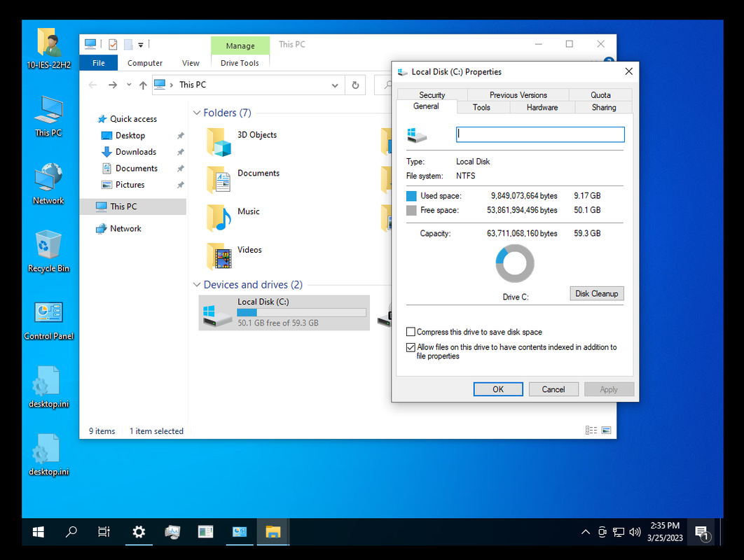Select the Control Panel desktop icon

coord(48,320)
